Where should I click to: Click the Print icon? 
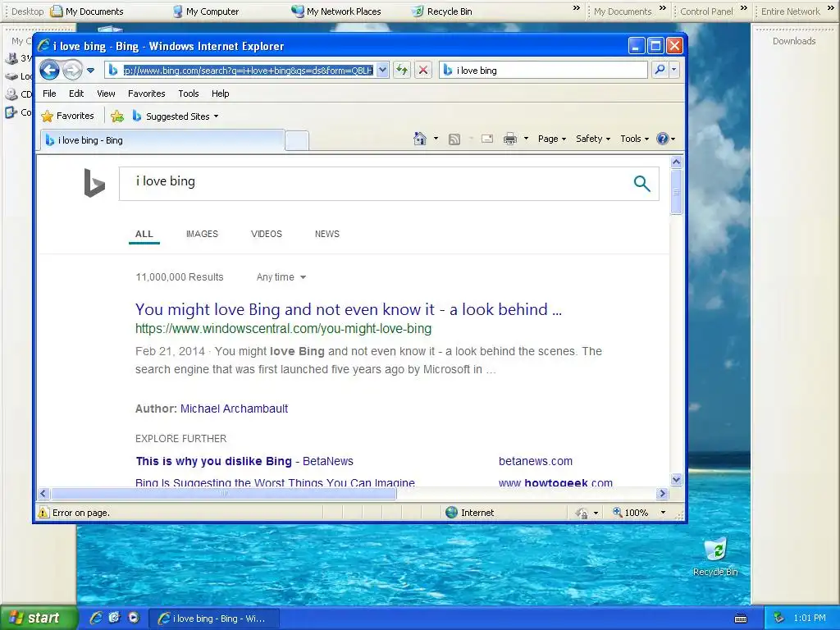(x=510, y=139)
